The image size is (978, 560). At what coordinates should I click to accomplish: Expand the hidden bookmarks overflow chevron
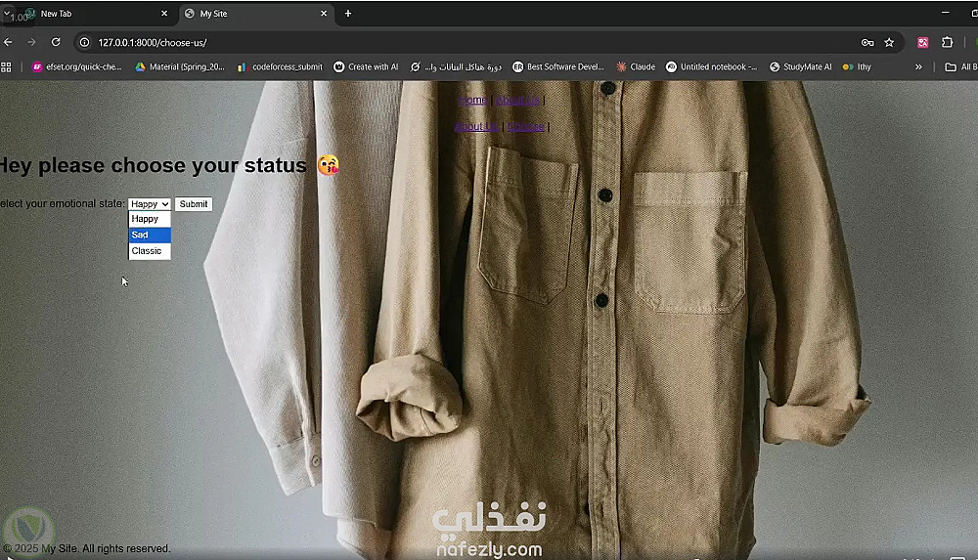pos(918,67)
